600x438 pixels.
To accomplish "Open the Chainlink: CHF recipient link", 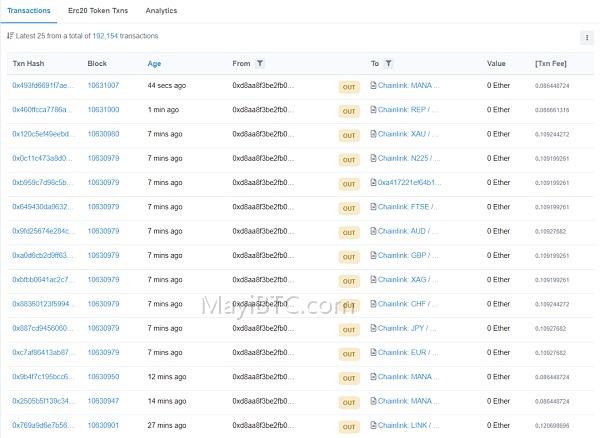I will pyautogui.click(x=408, y=304).
